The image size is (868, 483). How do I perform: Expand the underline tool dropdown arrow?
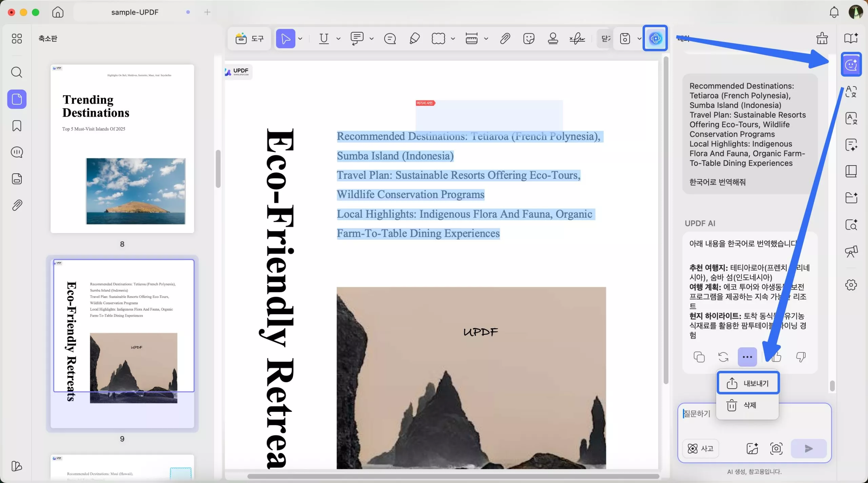tap(338, 39)
